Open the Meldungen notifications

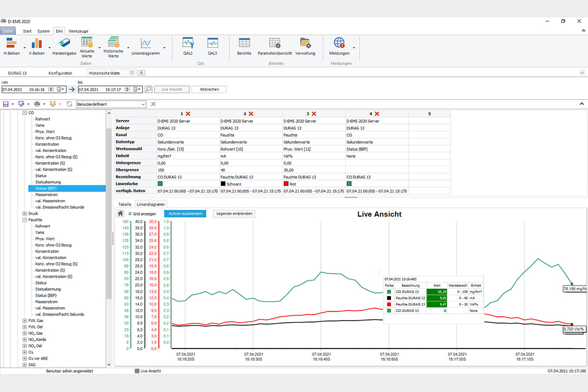339,46
